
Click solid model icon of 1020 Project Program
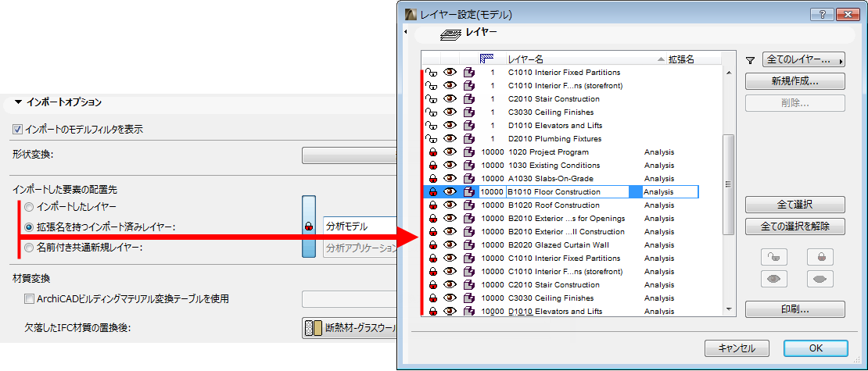tap(469, 152)
